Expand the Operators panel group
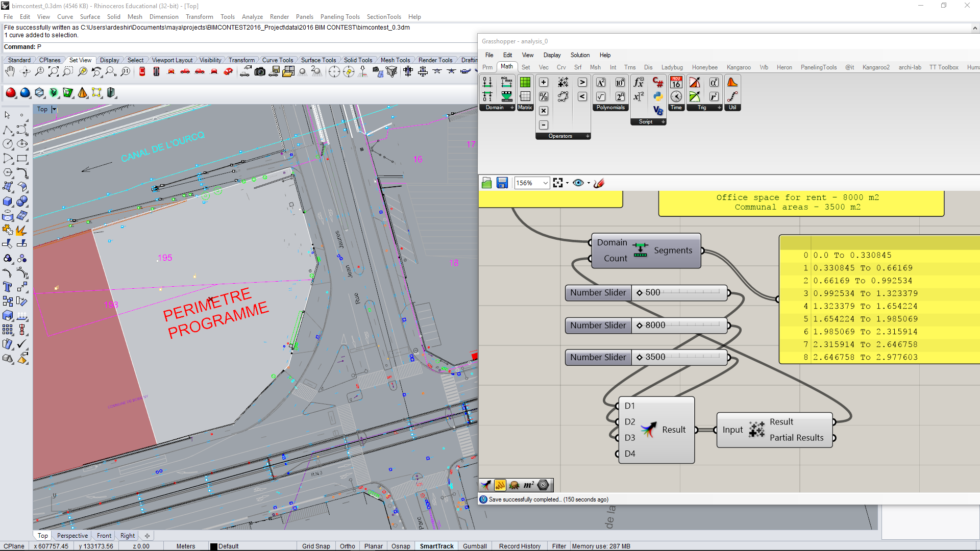 click(x=587, y=136)
